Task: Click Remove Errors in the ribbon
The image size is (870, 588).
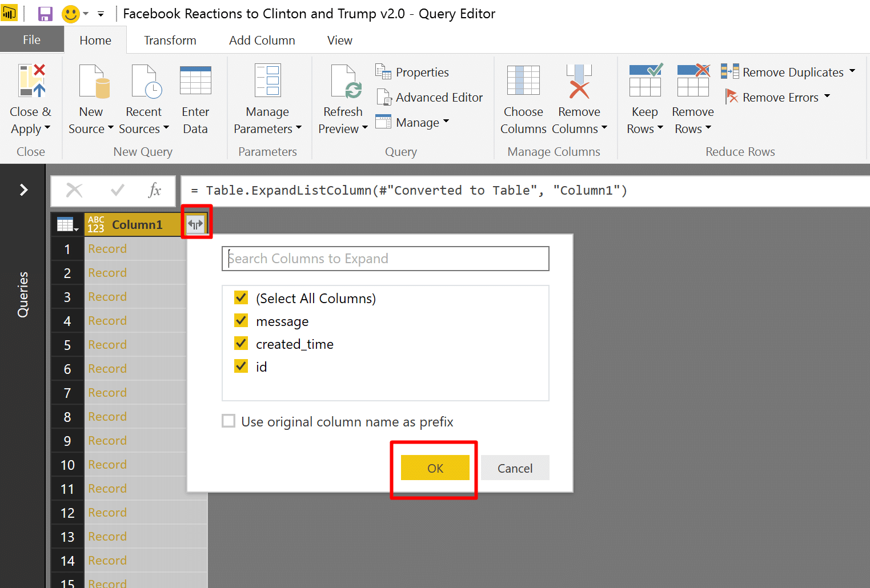Action: (777, 97)
